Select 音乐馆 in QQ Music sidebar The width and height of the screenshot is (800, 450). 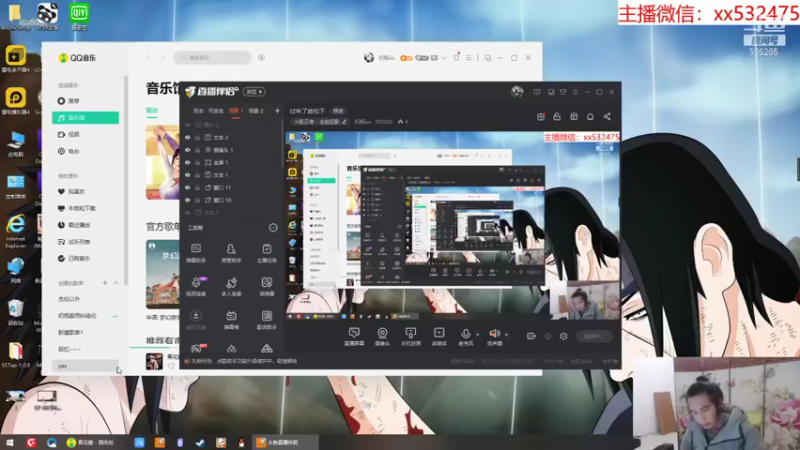pyautogui.click(x=85, y=118)
